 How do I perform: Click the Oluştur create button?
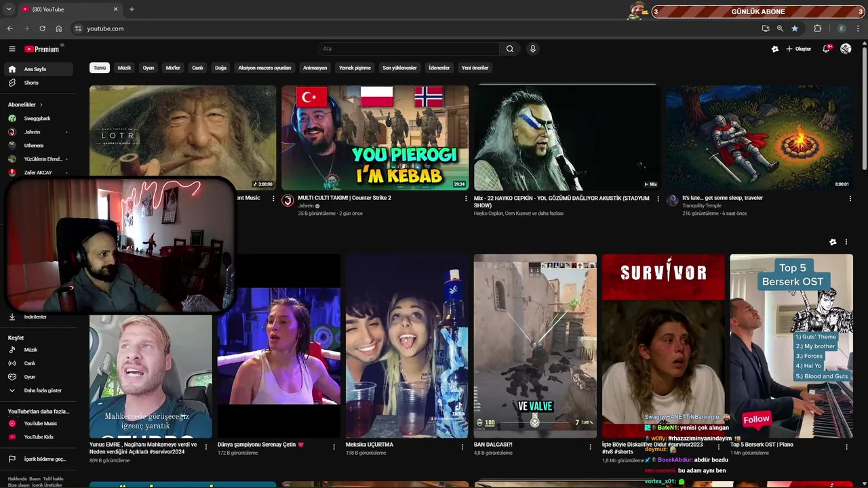tap(799, 49)
